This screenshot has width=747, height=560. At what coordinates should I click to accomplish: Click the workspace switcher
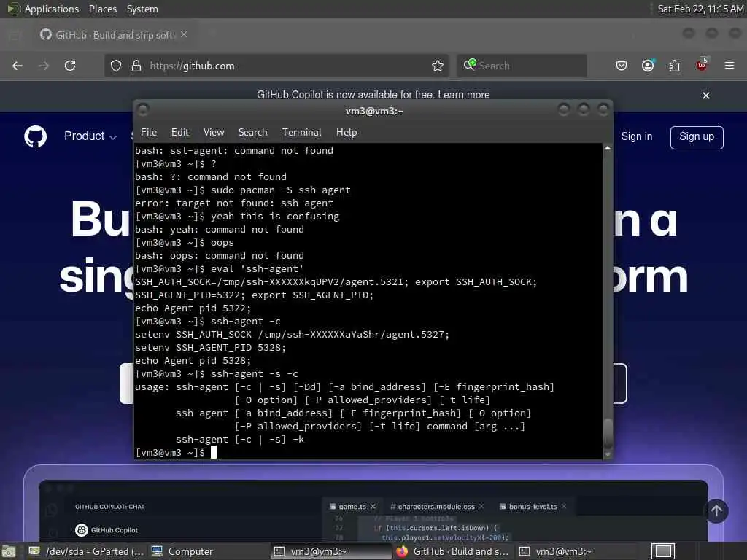[x=662, y=551]
